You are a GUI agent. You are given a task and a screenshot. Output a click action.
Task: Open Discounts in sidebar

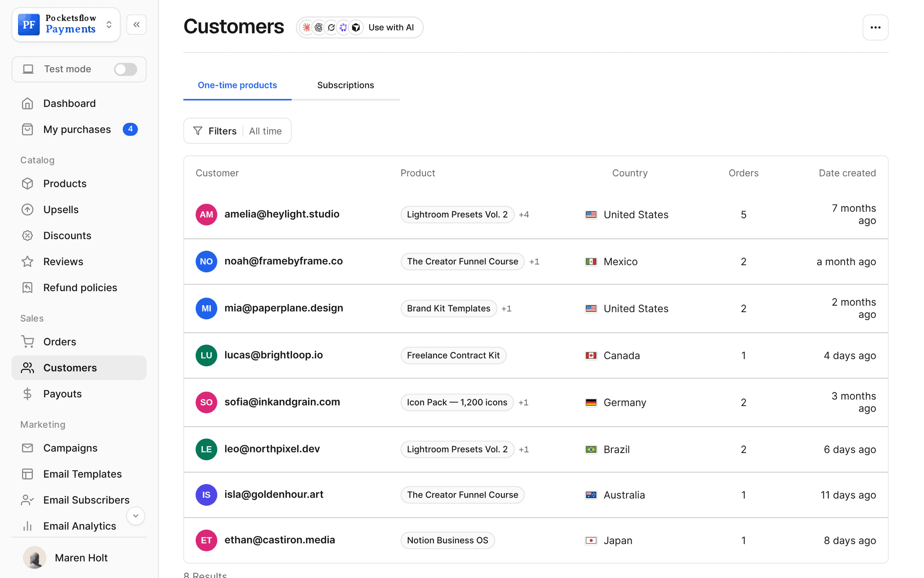point(79,236)
